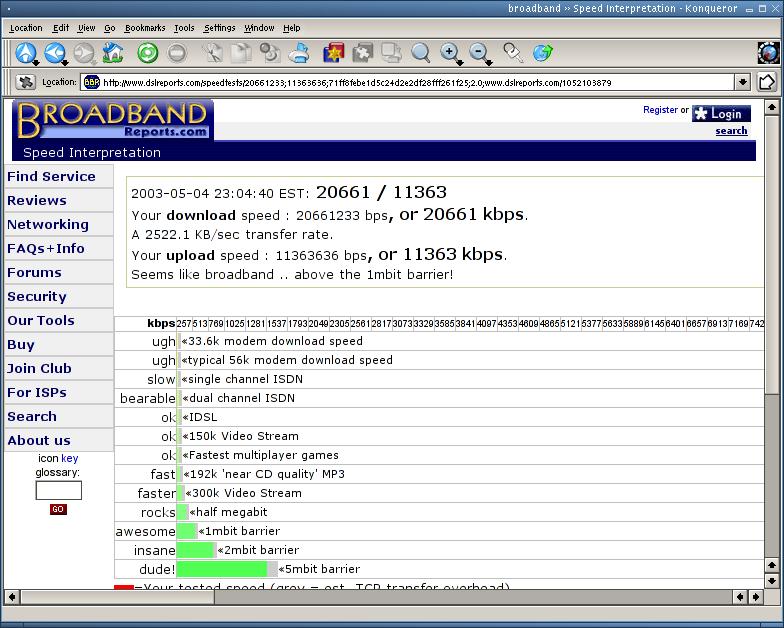This screenshot has width=784, height=628.
Task: Click the globe refresh icon
Action: pos(542,52)
